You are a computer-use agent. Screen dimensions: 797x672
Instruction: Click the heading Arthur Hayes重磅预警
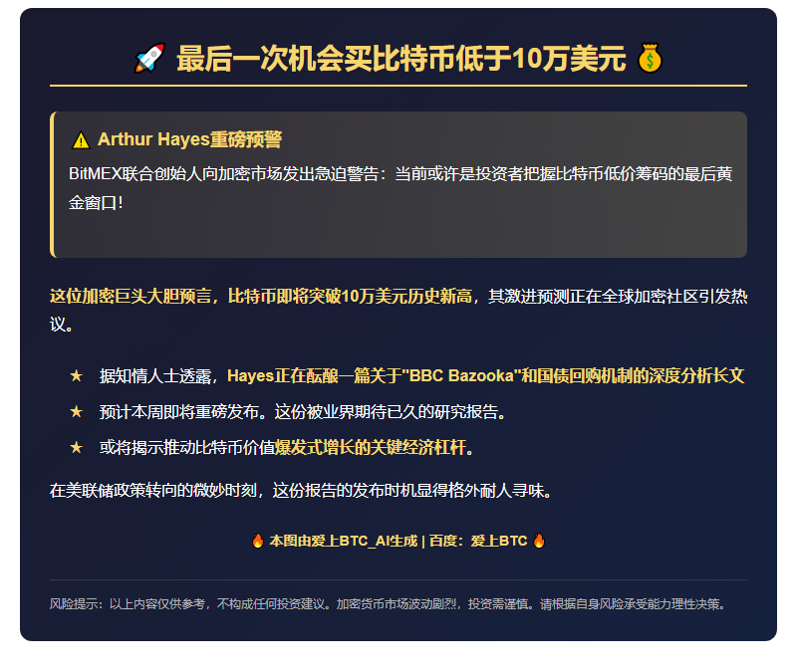tap(189, 139)
